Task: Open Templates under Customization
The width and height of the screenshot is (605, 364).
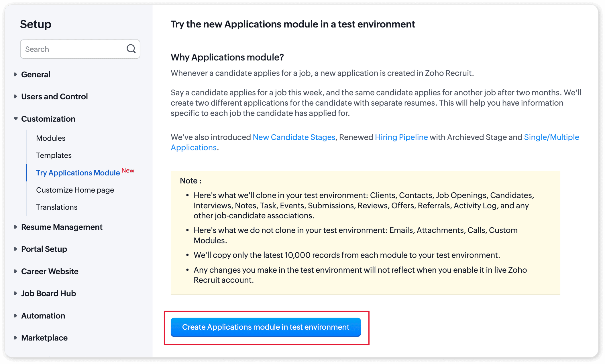Action: (54, 155)
